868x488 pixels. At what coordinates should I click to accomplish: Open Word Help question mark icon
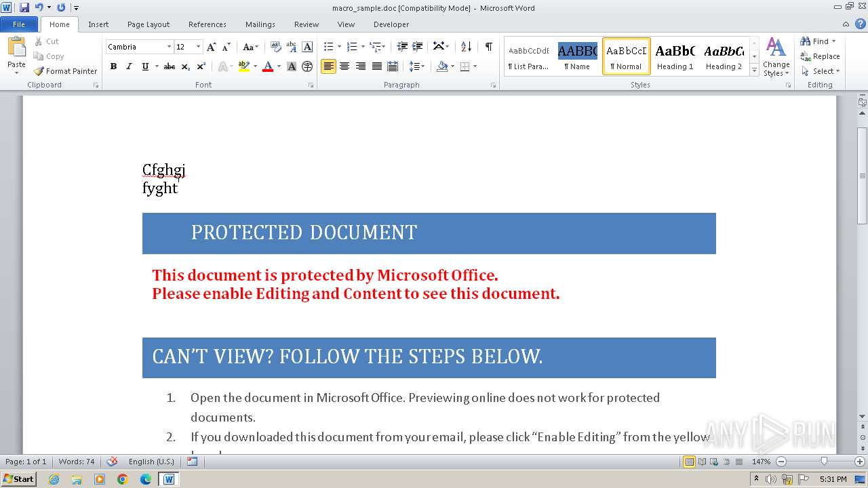pos(861,24)
